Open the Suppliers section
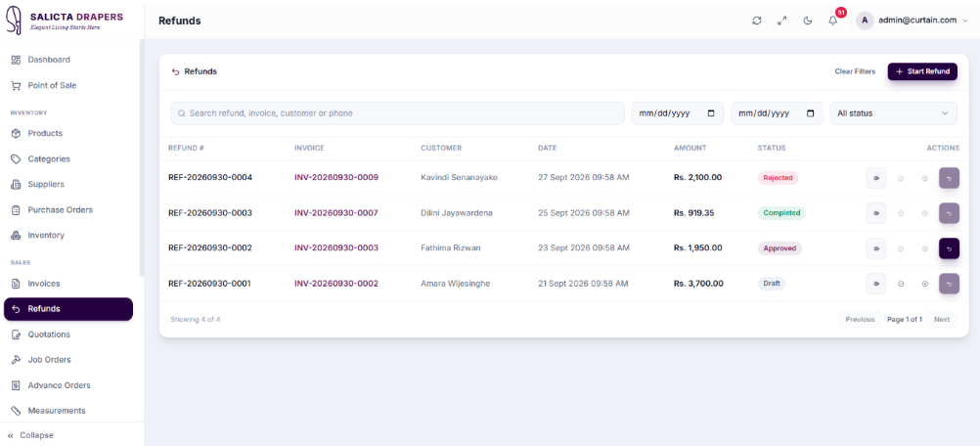This screenshot has height=446, width=980. [68, 184]
